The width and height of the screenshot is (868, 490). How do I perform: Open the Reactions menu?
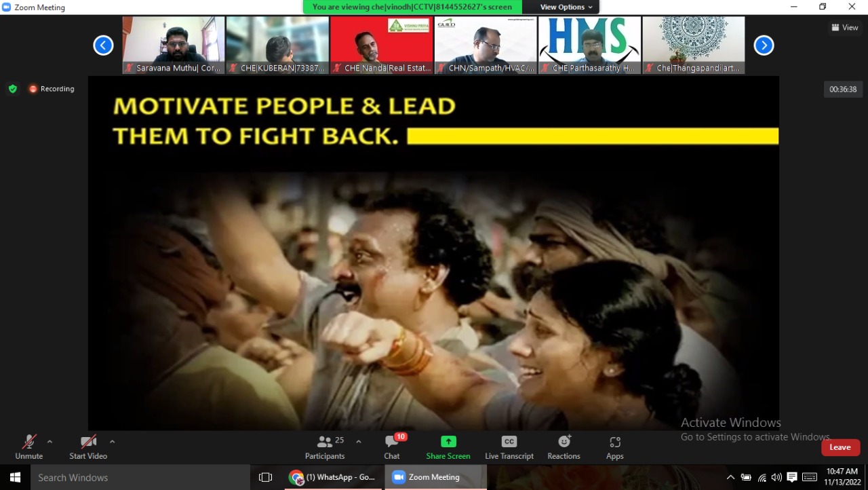564,447
